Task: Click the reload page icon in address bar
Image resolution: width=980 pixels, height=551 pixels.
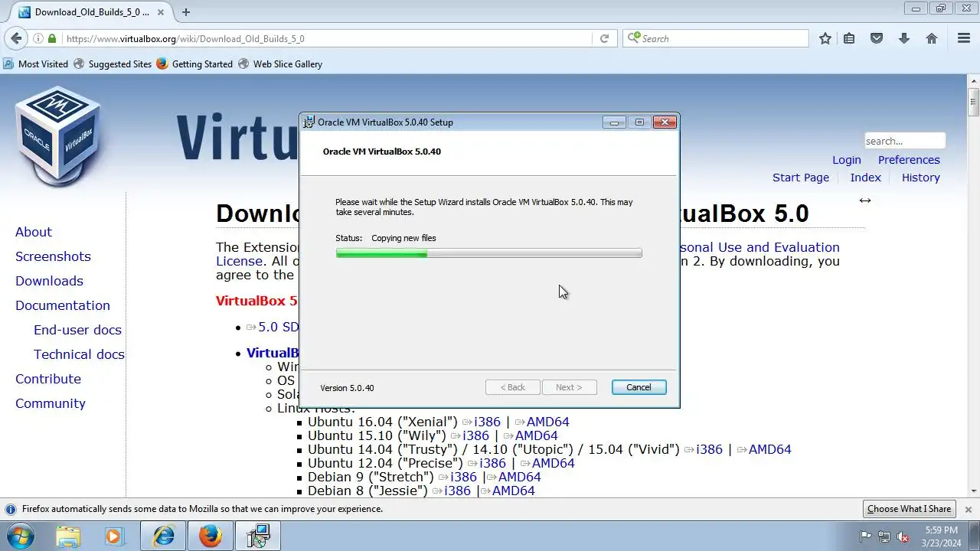Action: pyautogui.click(x=604, y=38)
